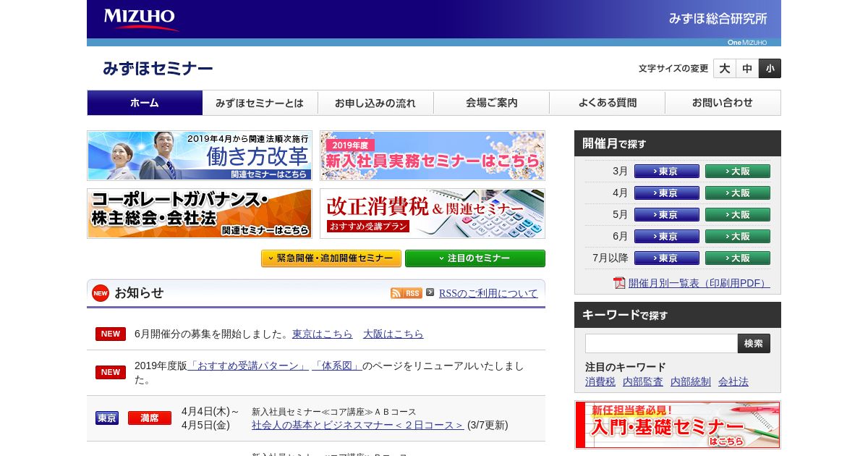Open the 働き方改革 seminar banner
The width and height of the screenshot is (868, 456).
200,156
